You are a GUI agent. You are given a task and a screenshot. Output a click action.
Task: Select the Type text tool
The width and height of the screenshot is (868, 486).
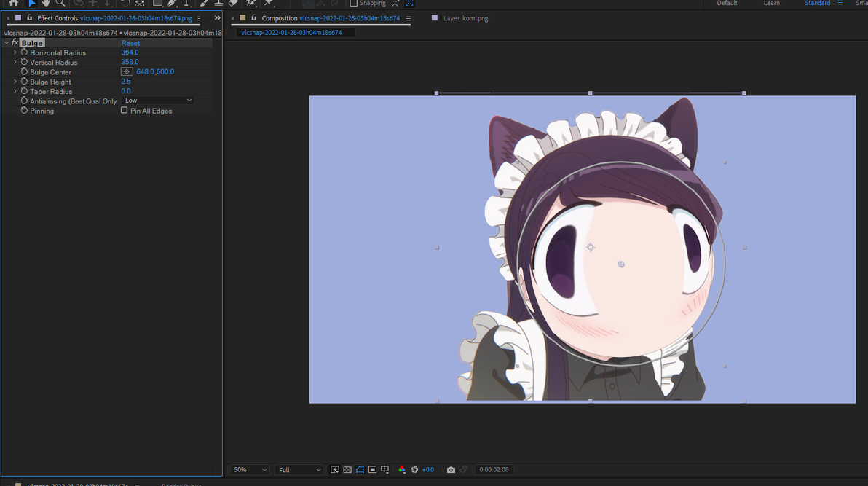[x=186, y=3]
